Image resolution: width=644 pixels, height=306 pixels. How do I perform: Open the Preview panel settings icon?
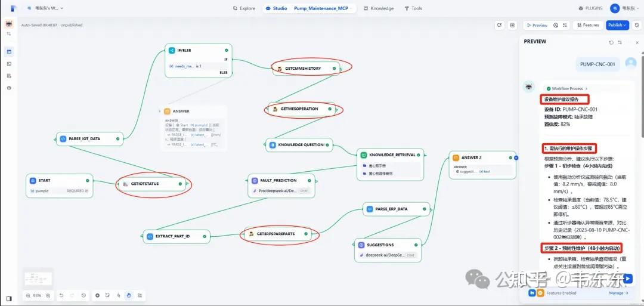point(620,42)
